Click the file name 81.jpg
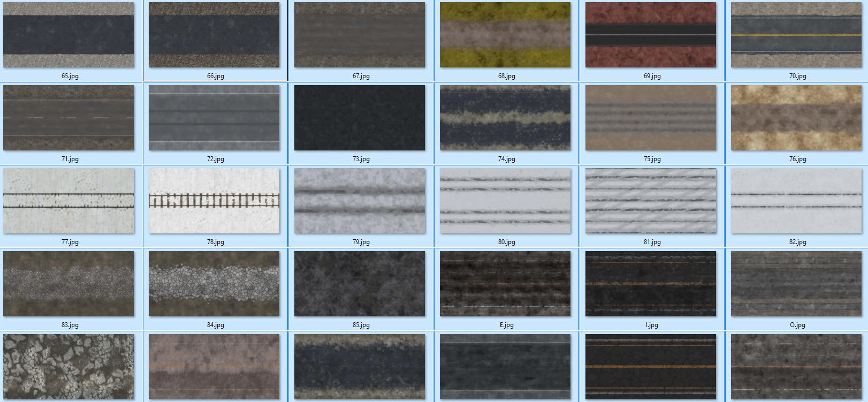868x402 pixels. coord(652,242)
